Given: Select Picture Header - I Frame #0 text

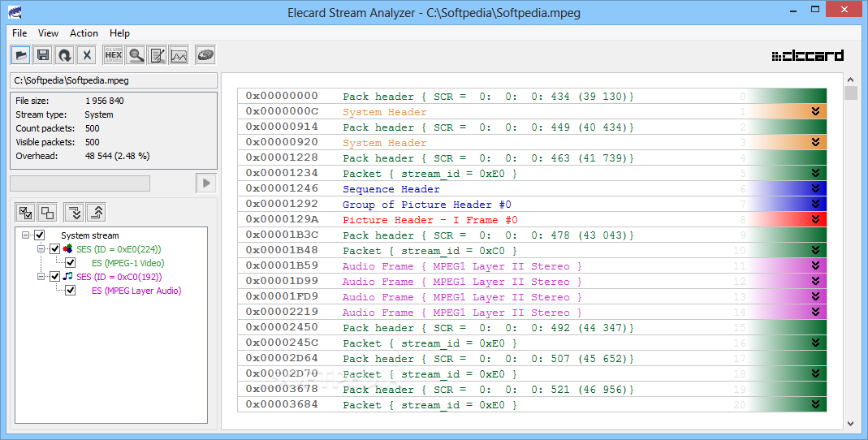Looking at the screenshot, I should click(430, 220).
